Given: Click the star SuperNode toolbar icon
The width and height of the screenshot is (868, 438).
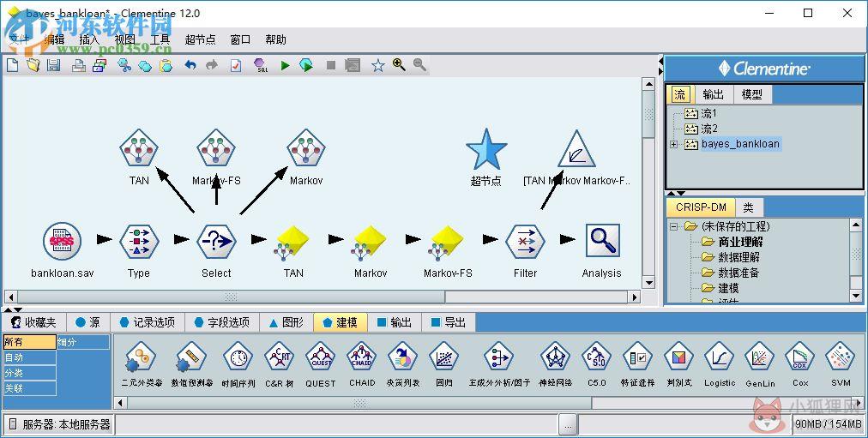Looking at the screenshot, I should (378, 66).
